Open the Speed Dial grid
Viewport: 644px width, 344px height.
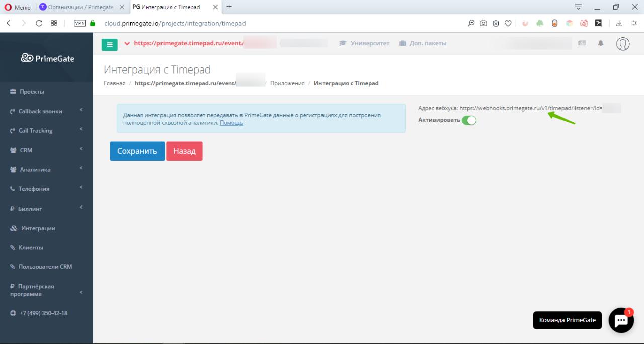[x=54, y=23]
